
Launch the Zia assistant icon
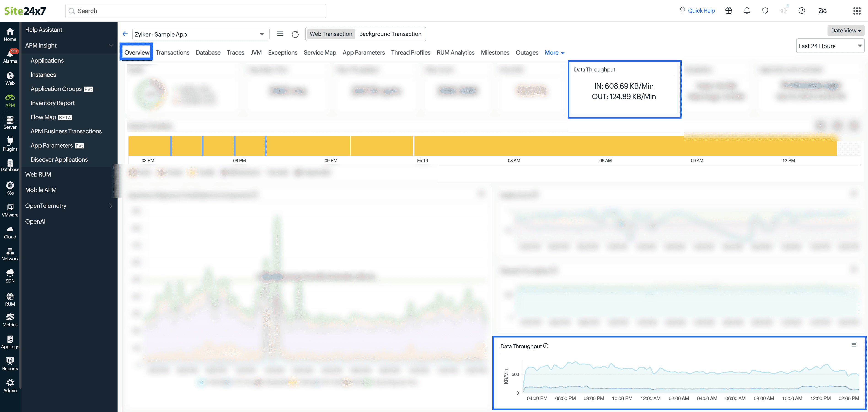click(822, 11)
